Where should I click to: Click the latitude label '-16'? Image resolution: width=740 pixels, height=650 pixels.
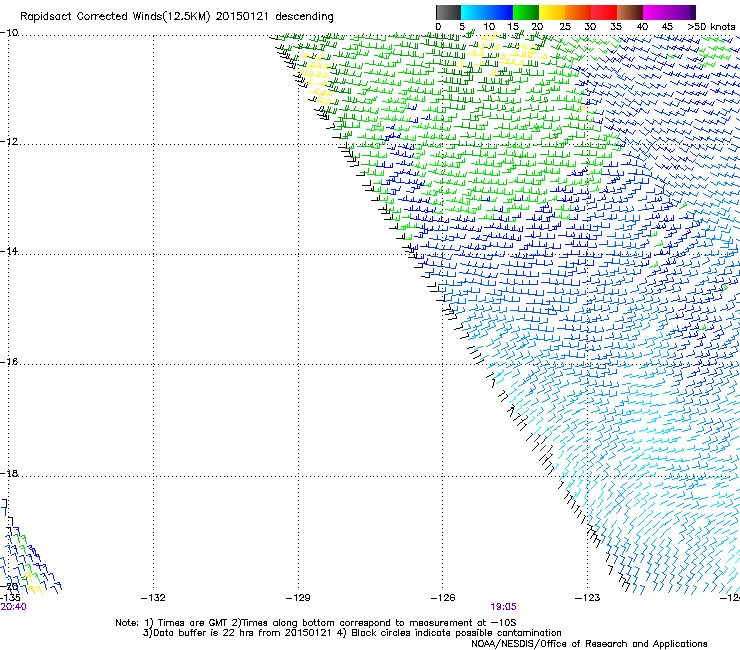pos(9,362)
